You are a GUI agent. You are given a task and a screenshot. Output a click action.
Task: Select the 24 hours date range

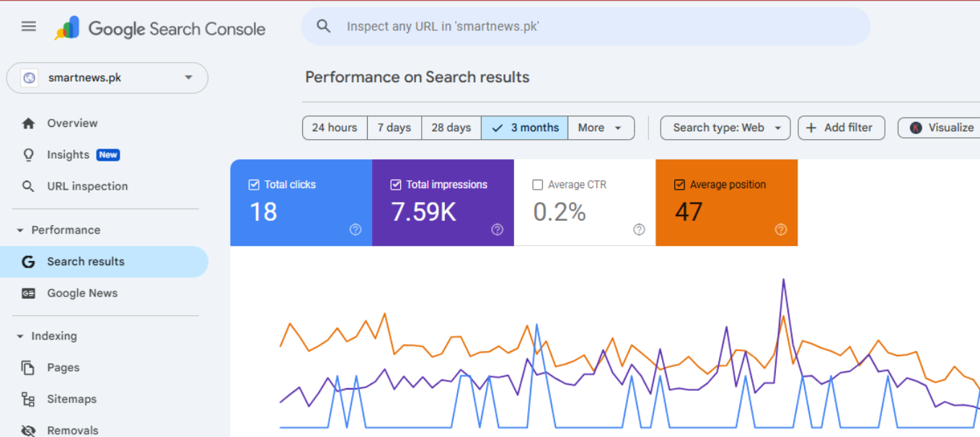(335, 128)
